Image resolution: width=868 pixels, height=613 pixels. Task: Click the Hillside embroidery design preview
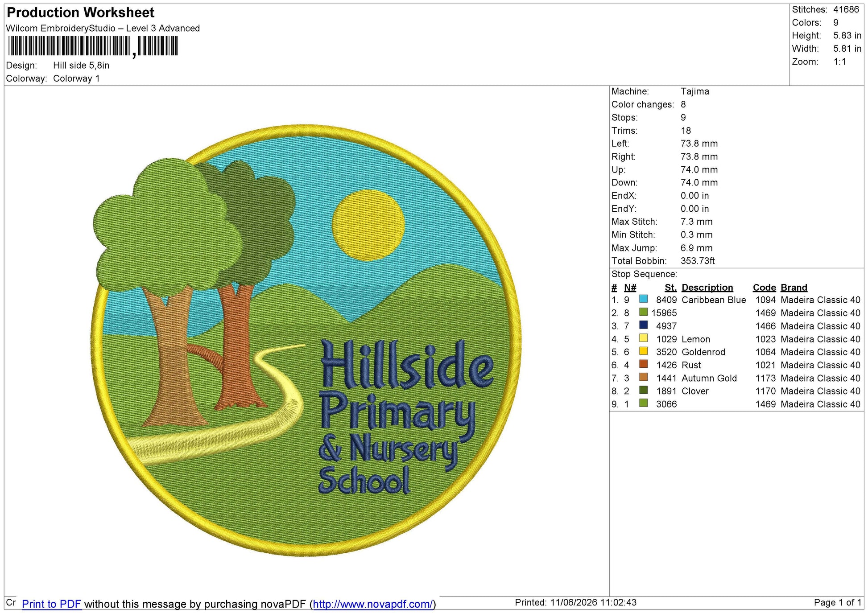pos(306,341)
